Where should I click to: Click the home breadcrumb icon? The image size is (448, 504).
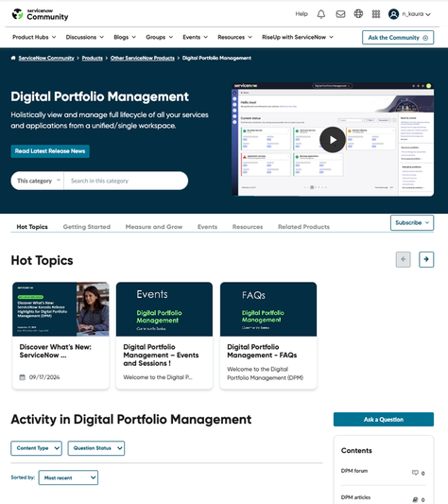[13, 58]
